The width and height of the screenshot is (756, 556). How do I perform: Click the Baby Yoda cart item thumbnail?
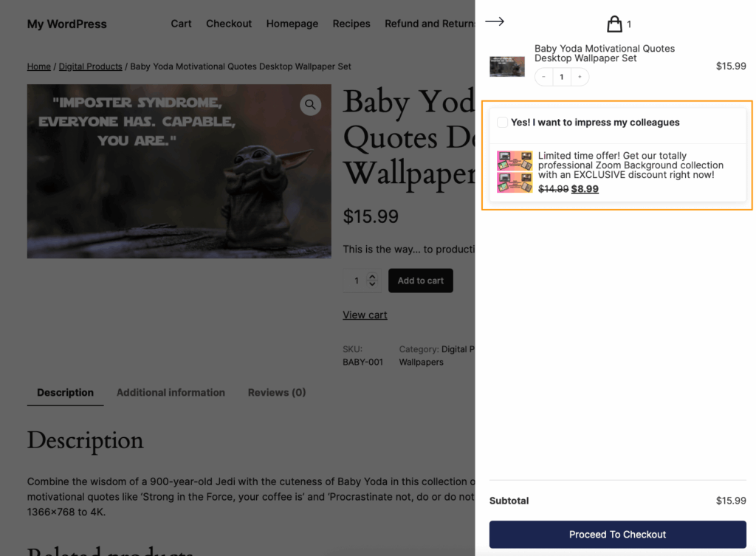click(506, 66)
